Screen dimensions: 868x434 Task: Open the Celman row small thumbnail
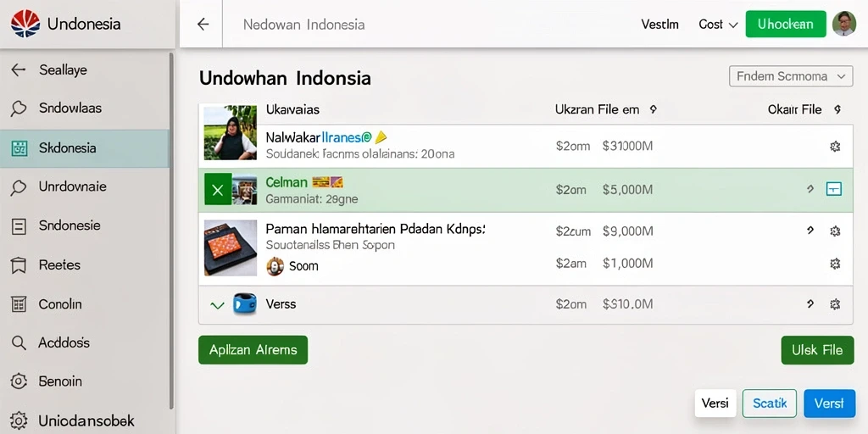click(245, 189)
